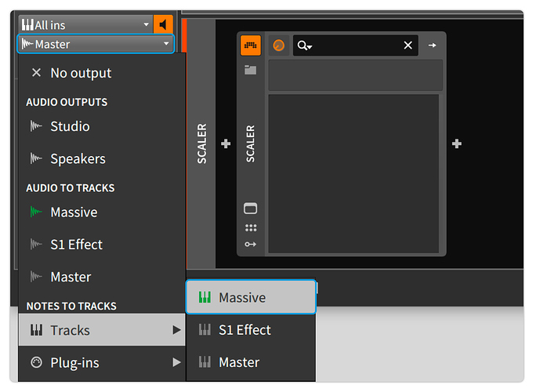
Task: Expand the Plug-ins submenu
Action: point(102,362)
